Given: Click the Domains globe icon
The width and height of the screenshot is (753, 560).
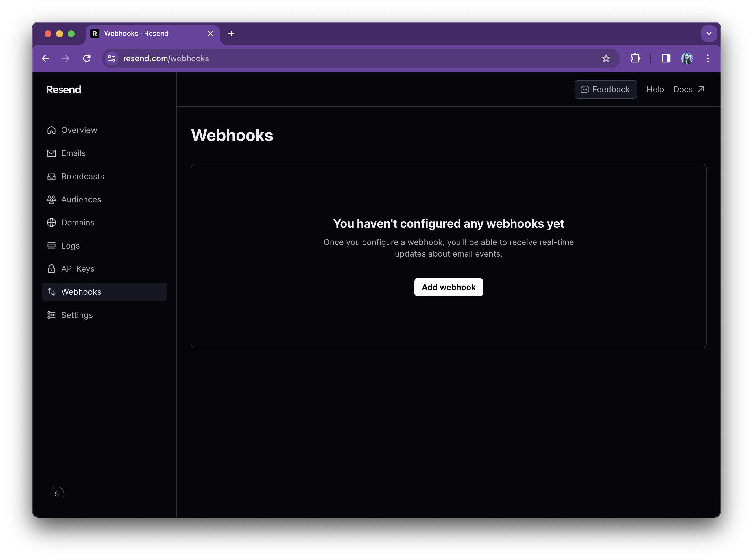Looking at the screenshot, I should pyautogui.click(x=51, y=222).
